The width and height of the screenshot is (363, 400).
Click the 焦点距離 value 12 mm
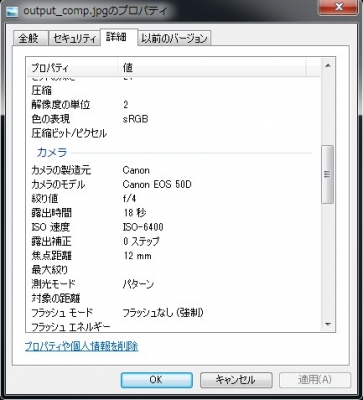click(137, 256)
